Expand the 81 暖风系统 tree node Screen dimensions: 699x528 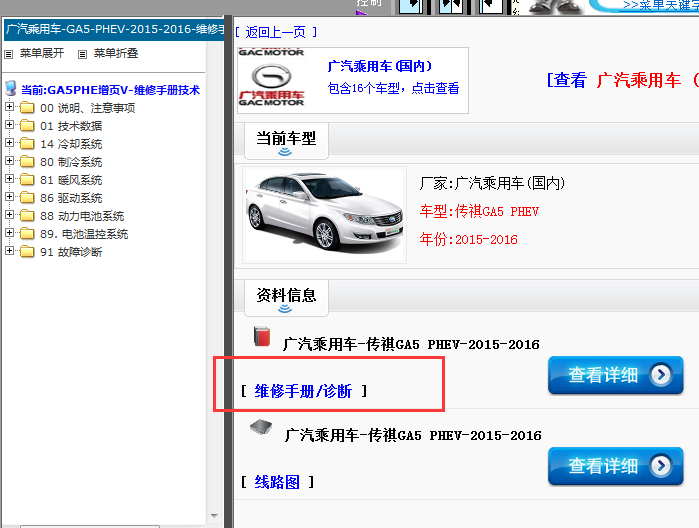pyautogui.click(x=9, y=179)
